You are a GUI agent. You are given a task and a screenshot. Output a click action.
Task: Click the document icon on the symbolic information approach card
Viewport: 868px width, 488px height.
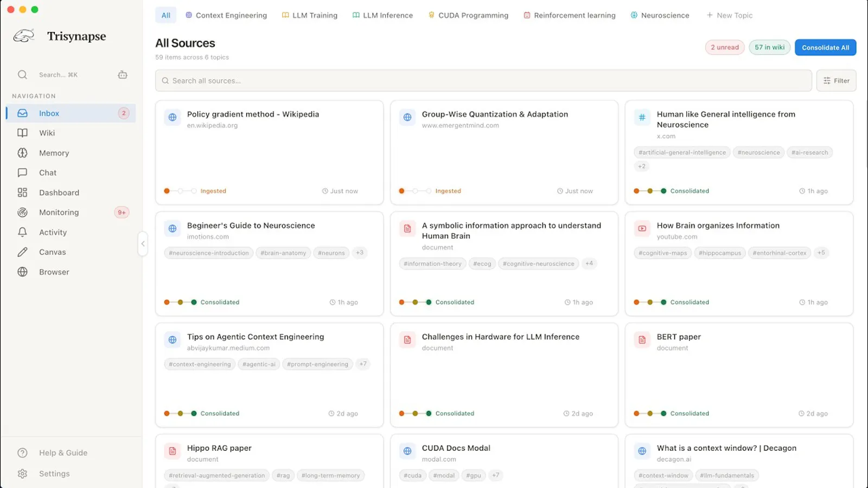point(407,229)
